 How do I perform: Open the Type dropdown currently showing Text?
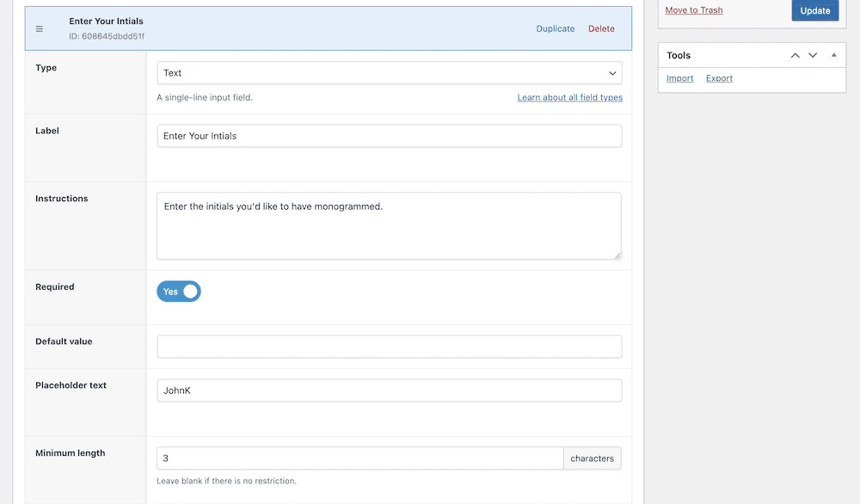click(x=389, y=72)
